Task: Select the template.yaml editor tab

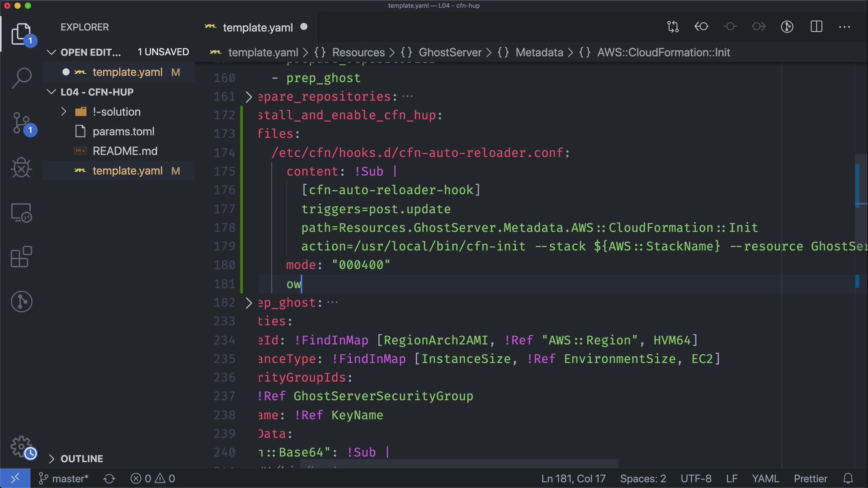Action: click(257, 28)
